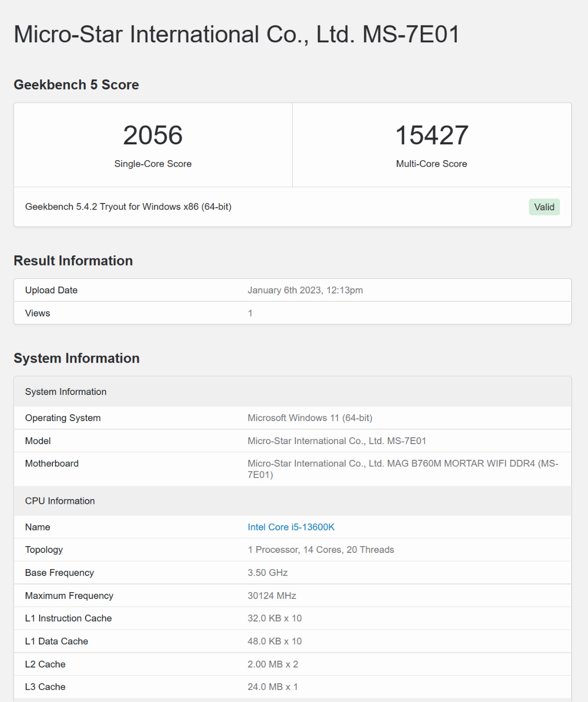Click the Name row label
Viewport: 588px width, 702px height.
(x=38, y=527)
